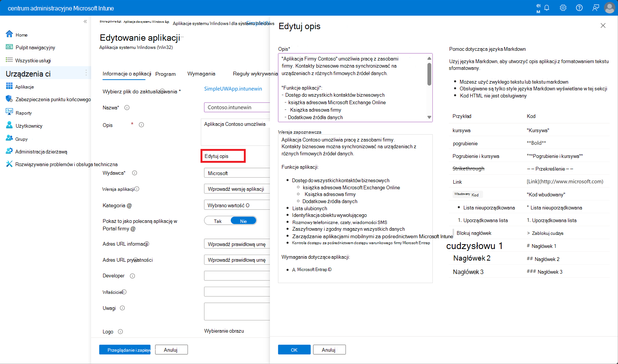Click the Opis textbox scrollbar thumb
This screenshot has width=618, height=364.
tap(429, 74)
